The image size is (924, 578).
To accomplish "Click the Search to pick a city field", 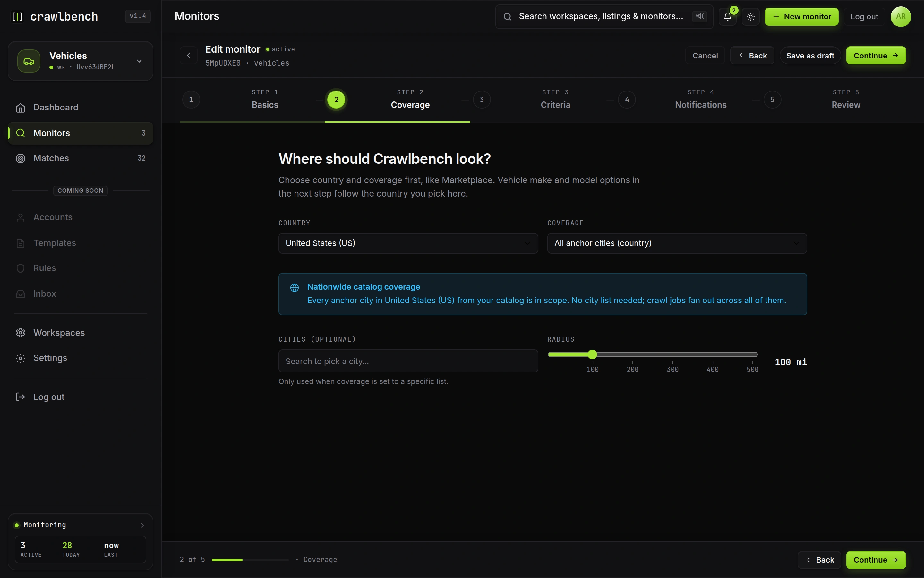I will pyautogui.click(x=408, y=361).
